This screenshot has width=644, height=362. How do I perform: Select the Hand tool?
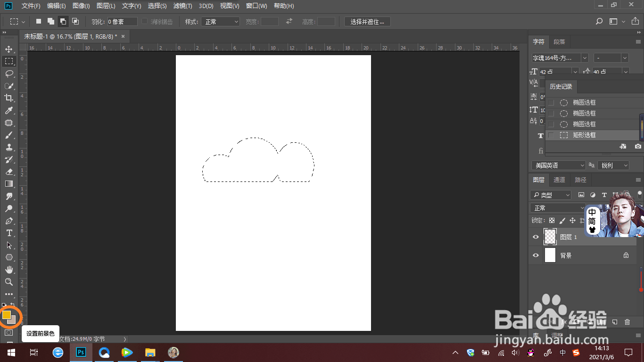pos(9,270)
